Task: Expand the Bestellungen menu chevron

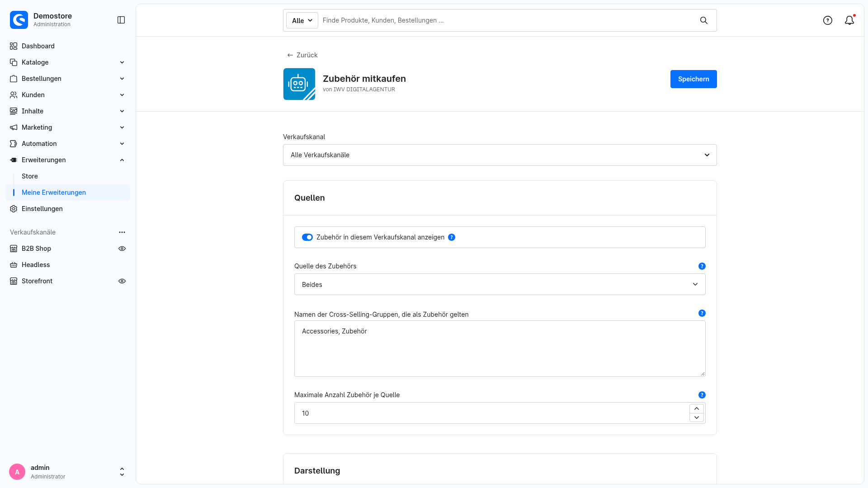Action: pyautogui.click(x=122, y=79)
